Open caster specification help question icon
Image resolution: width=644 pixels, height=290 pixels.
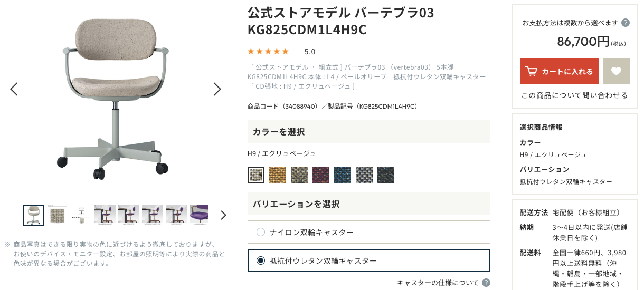click(486, 283)
